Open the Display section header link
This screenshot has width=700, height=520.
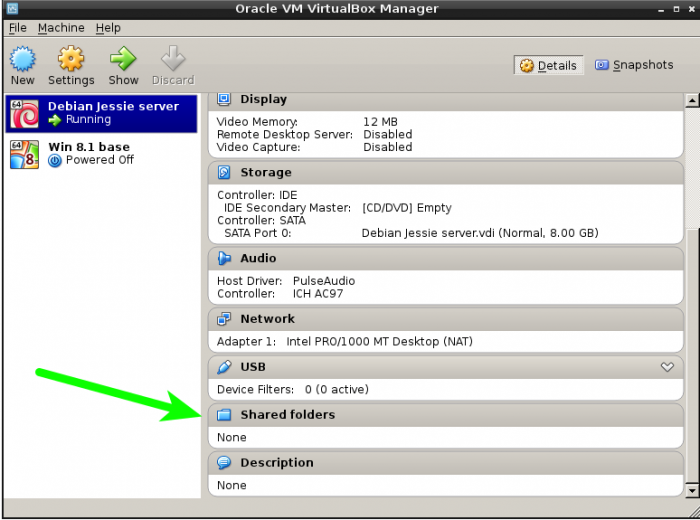click(263, 99)
